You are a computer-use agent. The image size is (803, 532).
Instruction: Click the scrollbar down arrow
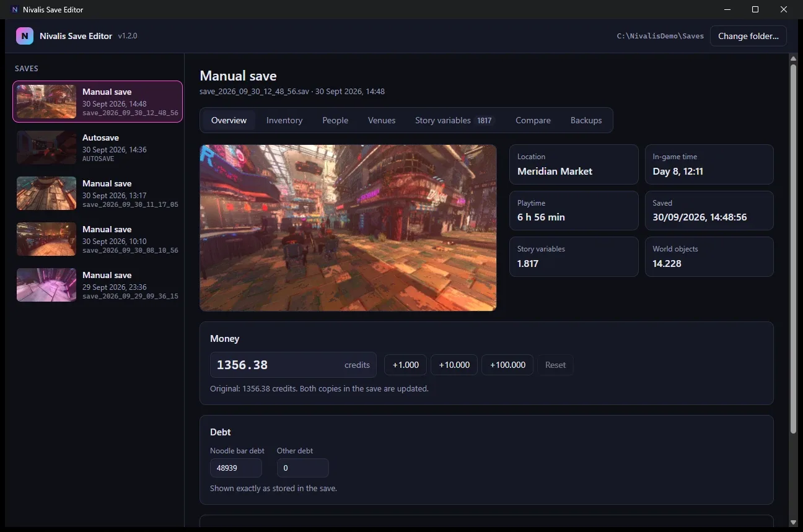[x=793, y=522]
